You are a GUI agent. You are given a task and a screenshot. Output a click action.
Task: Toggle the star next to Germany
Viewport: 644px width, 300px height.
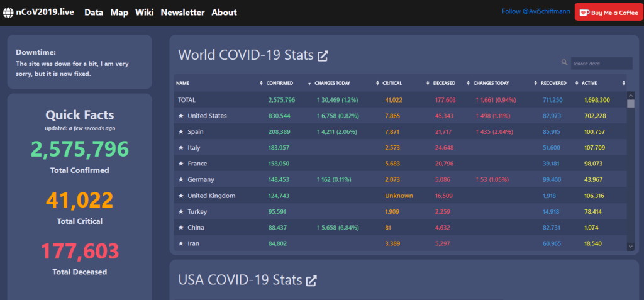(180, 180)
